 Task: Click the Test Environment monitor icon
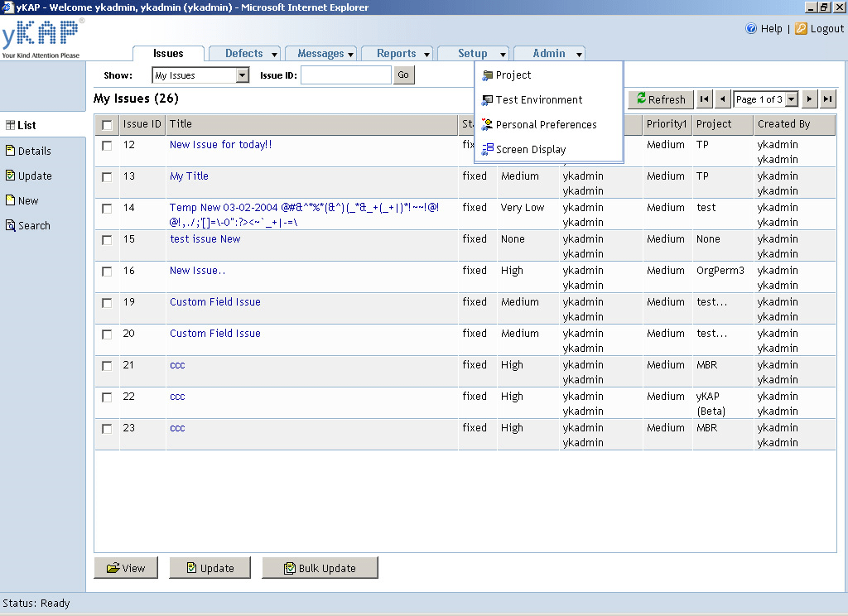click(487, 100)
